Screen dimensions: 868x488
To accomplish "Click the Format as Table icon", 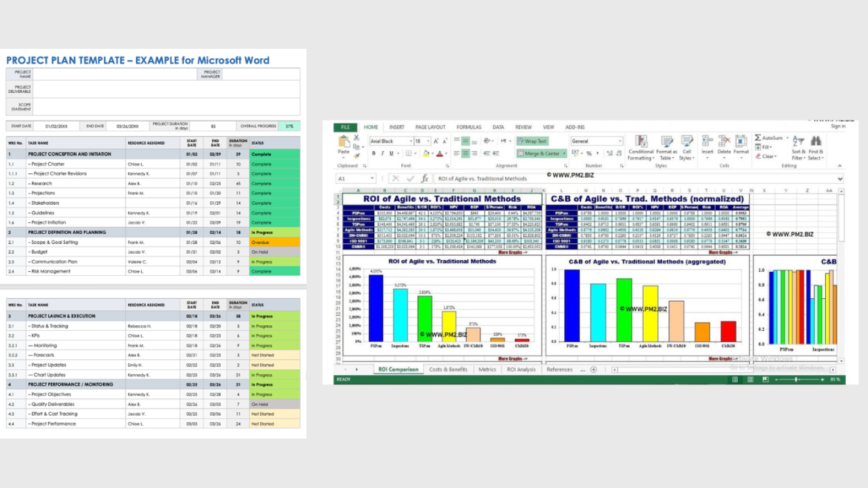I will [x=667, y=142].
